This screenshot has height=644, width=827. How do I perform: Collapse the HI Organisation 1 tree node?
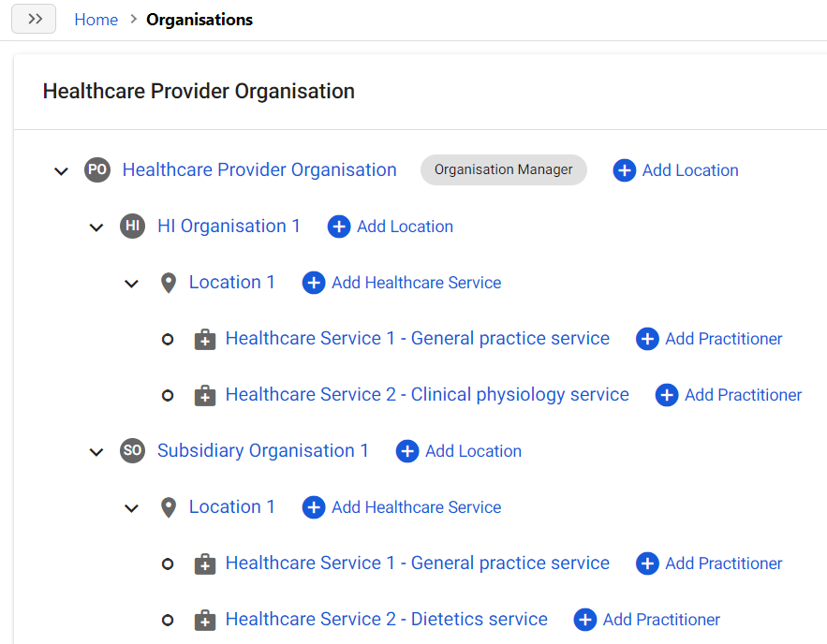point(96,227)
